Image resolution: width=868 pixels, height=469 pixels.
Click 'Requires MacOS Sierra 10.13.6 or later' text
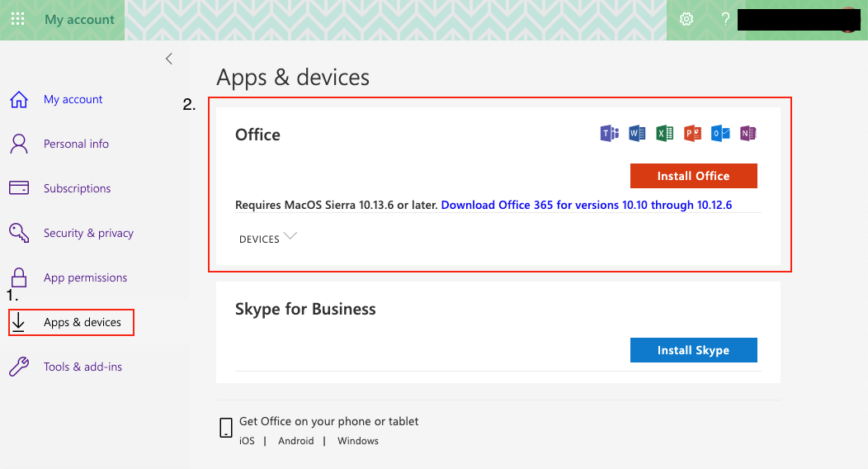pyautogui.click(x=337, y=205)
